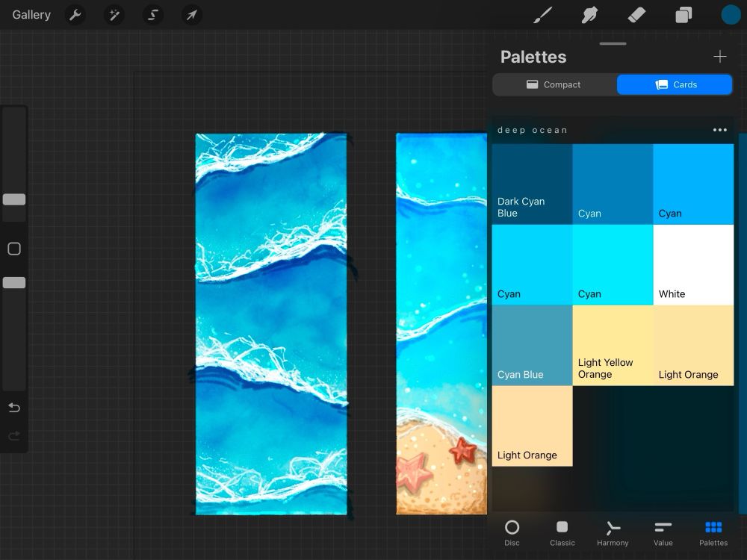
Task: Activate the Selection tool
Action: pos(153,15)
